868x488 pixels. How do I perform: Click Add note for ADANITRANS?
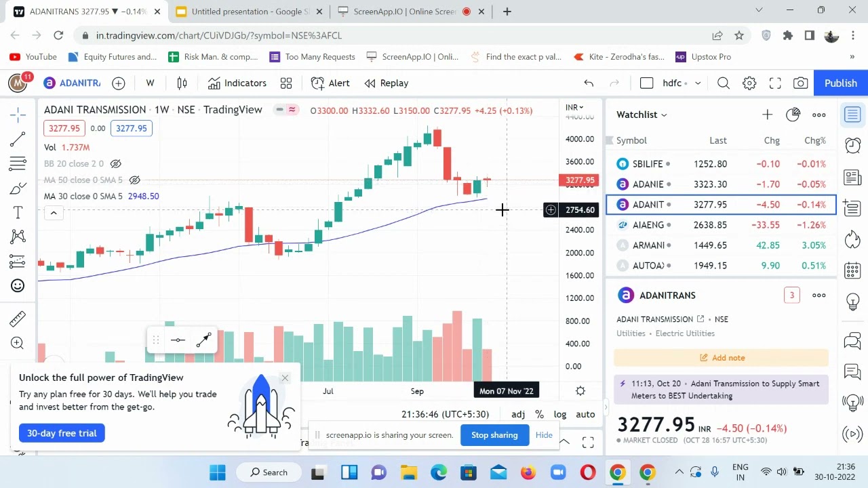(x=722, y=358)
